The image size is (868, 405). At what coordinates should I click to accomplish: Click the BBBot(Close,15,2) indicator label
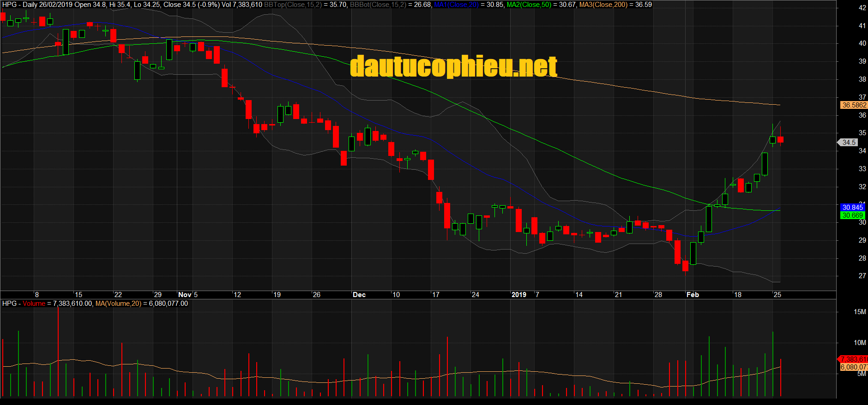click(x=377, y=5)
